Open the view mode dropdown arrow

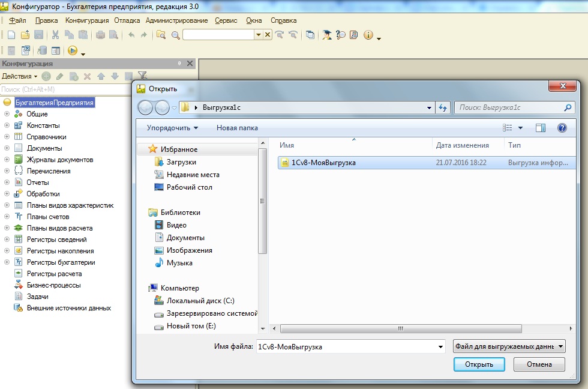tap(521, 128)
